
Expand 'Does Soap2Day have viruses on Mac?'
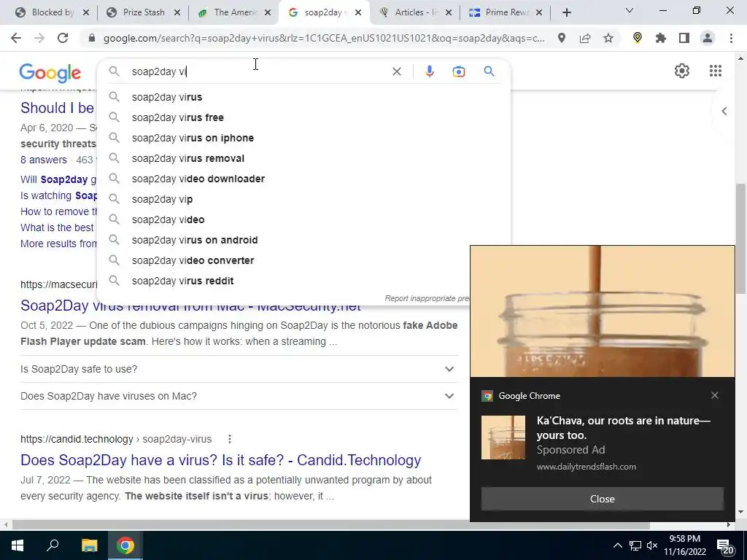[x=239, y=396]
